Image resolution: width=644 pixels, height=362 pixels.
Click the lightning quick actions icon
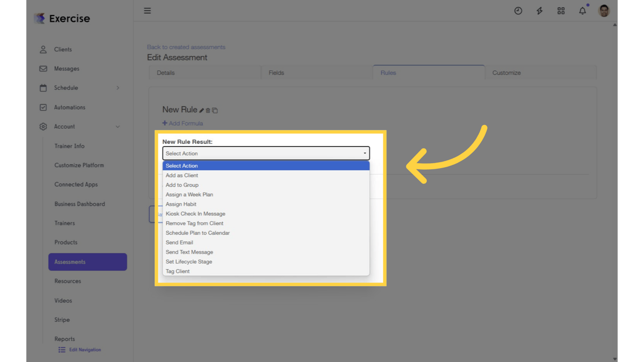click(x=539, y=10)
